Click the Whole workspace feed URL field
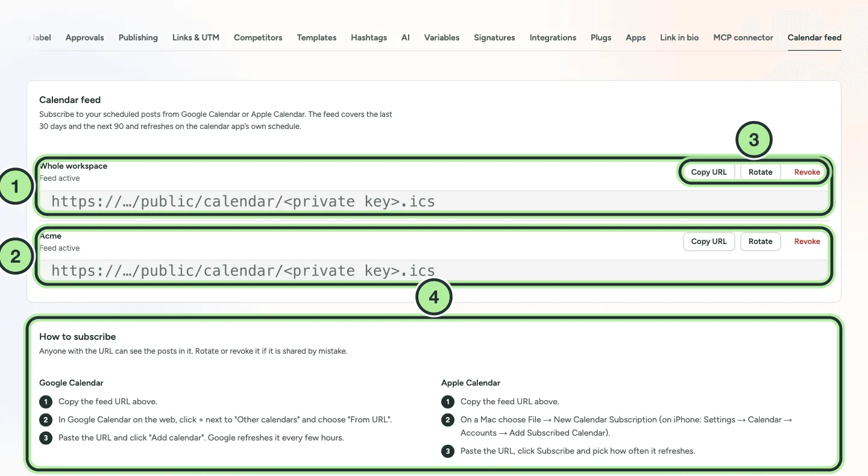Viewport: 868px width, 476px height. [x=434, y=201]
